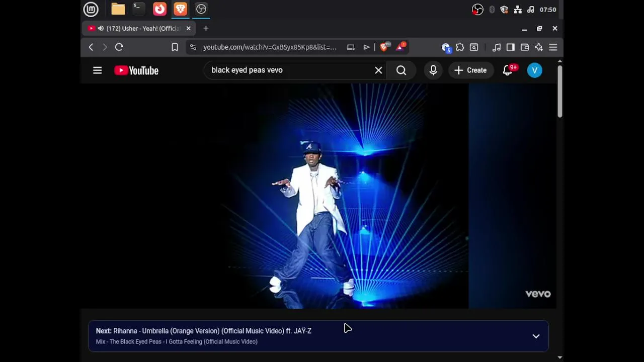
Task: Click the magnifier extension icon in the browser toolbar
Action: 474,47
